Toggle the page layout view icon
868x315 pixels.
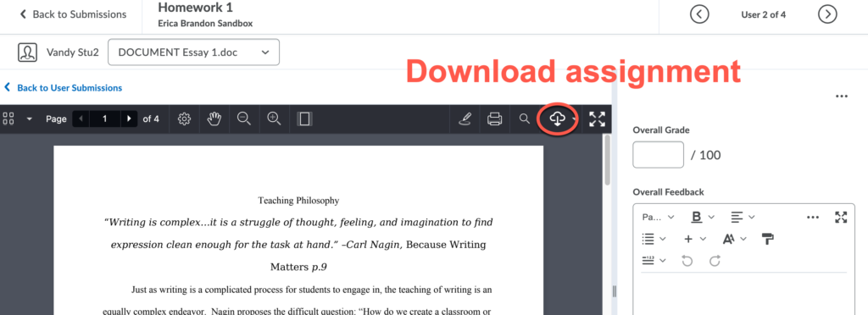(x=304, y=119)
